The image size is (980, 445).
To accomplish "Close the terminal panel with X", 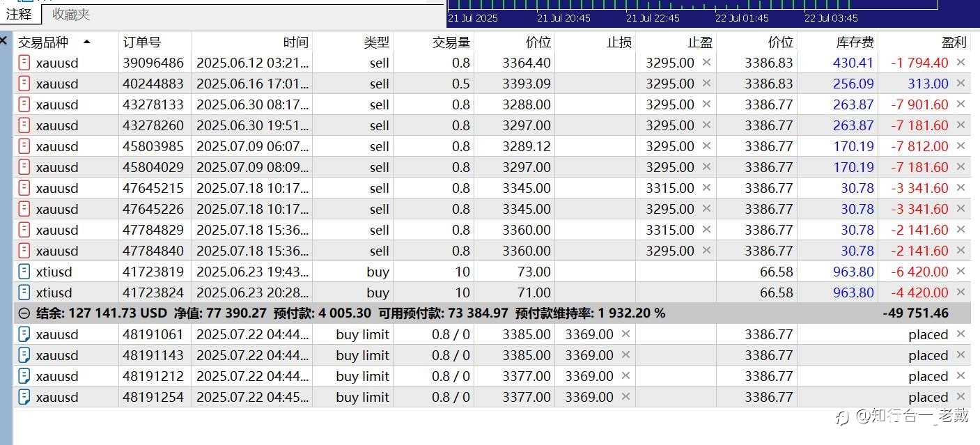I will click(4, 40).
